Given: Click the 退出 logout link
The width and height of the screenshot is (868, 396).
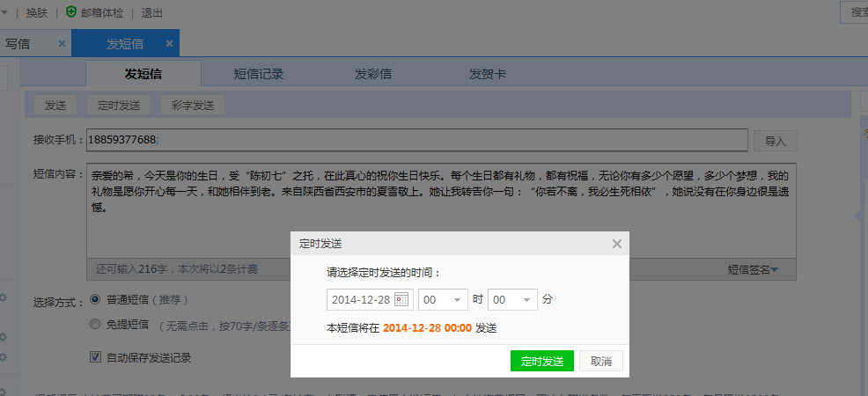Looking at the screenshot, I should [152, 12].
